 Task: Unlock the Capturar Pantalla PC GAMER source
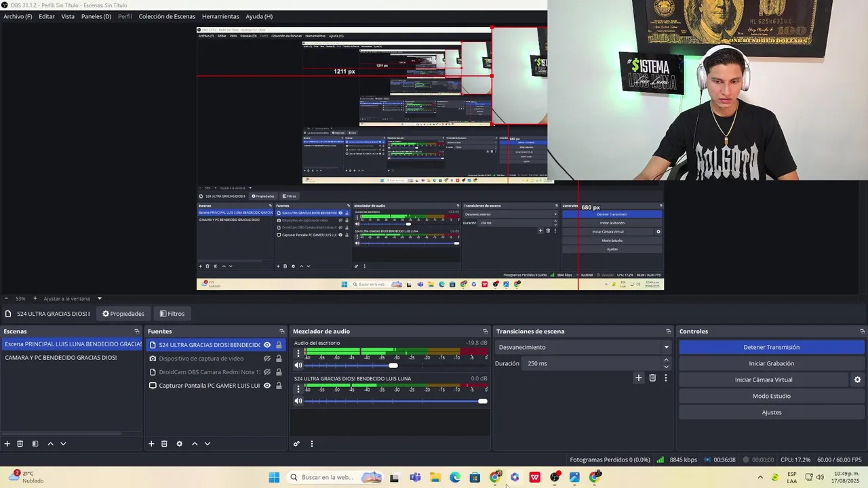[x=279, y=386]
